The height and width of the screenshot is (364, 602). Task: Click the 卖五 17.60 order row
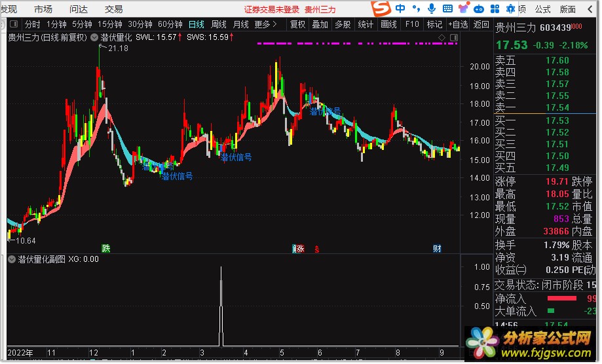545,61
